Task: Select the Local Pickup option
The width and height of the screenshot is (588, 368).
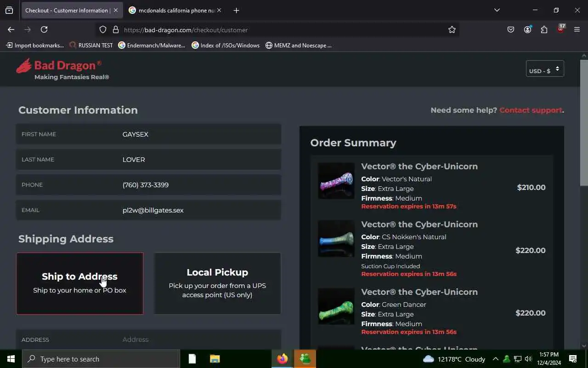Action: [x=217, y=283]
